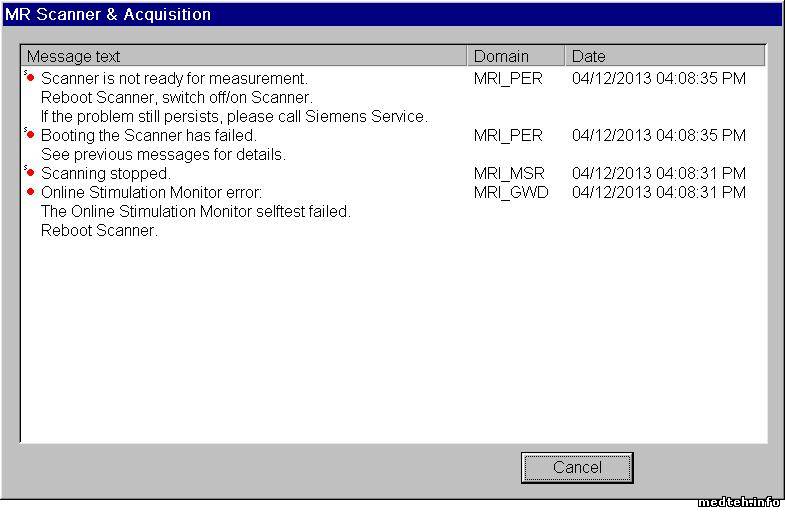The image size is (785, 512).
Task: Click 'See previous messages for details.' text
Action: pyautogui.click(x=163, y=154)
